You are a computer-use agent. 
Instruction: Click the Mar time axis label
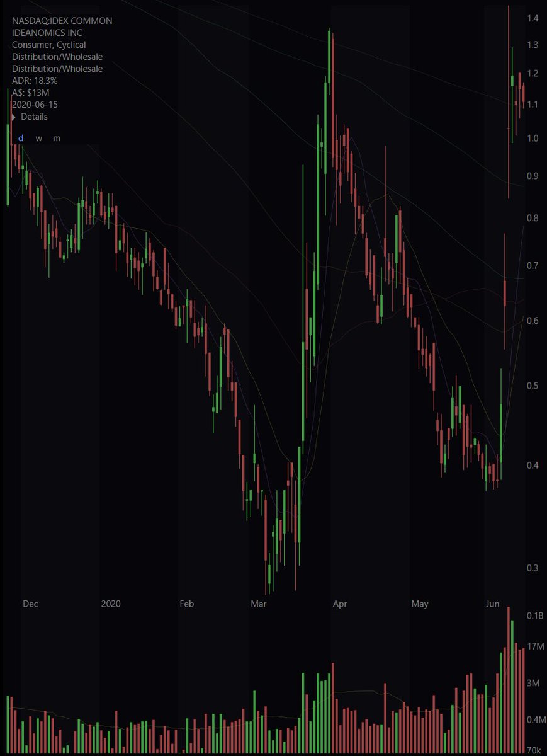click(258, 604)
